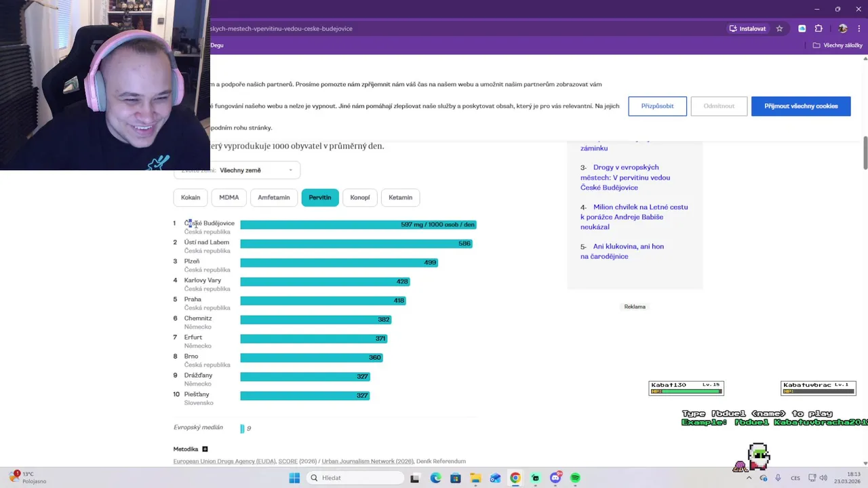This screenshot has height=488, width=868.
Task: Open File Explorer from the taskbar
Action: pyautogui.click(x=475, y=478)
